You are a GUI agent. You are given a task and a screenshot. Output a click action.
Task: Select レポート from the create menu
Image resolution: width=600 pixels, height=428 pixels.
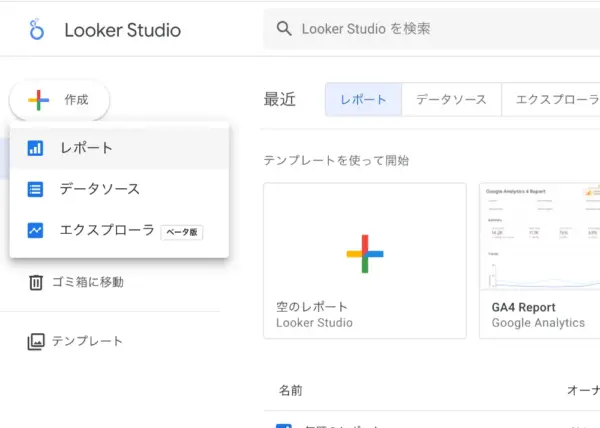click(x=119, y=148)
